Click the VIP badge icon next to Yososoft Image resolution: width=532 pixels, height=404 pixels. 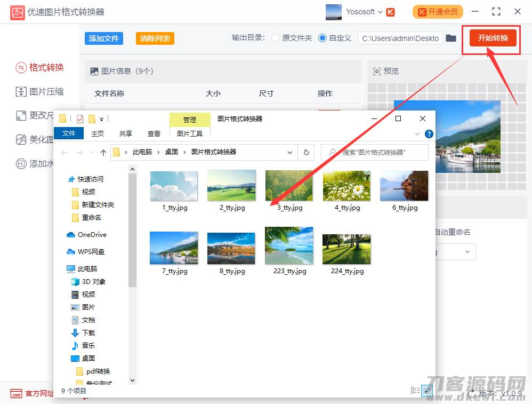tap(391, 12)
